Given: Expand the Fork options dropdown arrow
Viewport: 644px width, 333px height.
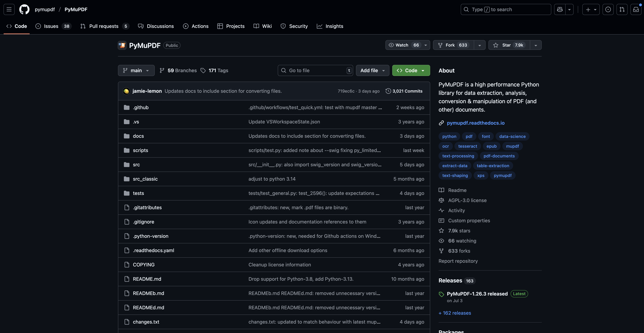Looking at the screenshot, I should 480,45.
